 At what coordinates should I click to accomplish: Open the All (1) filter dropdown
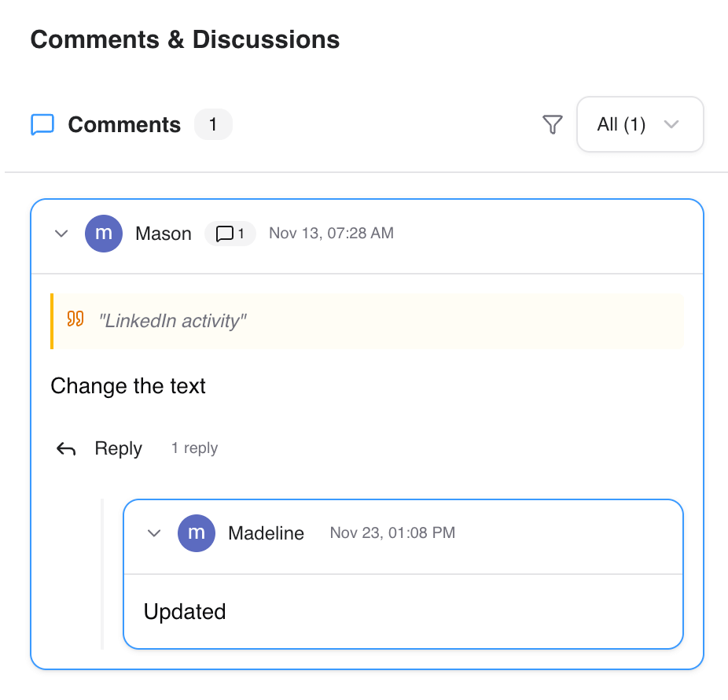click(639, 124)
